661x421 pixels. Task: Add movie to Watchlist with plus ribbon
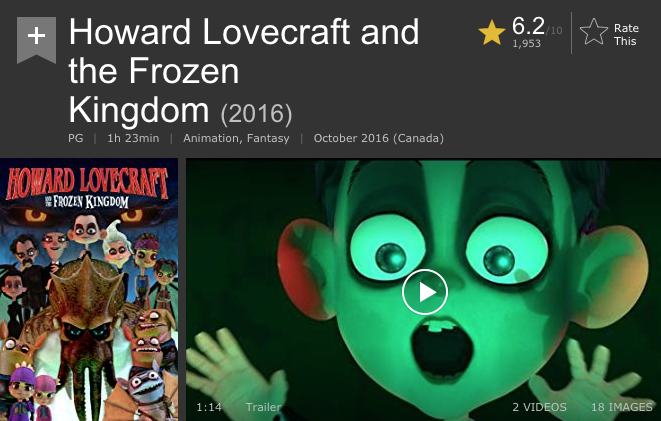click(x=36, y=40)
